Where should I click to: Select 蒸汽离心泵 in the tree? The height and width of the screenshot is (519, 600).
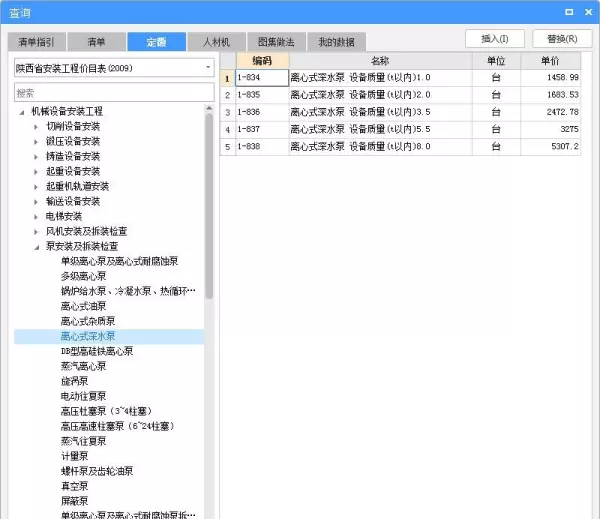(x=83, y=366)
